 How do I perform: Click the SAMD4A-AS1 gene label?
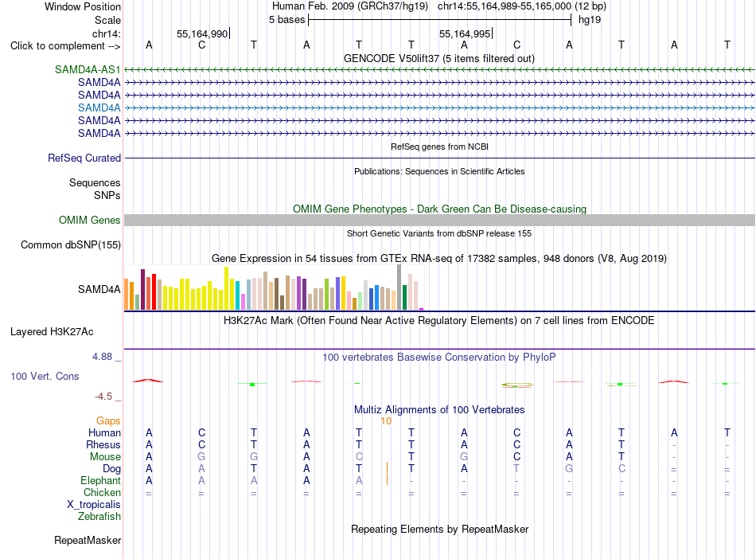tap(88, 69)
